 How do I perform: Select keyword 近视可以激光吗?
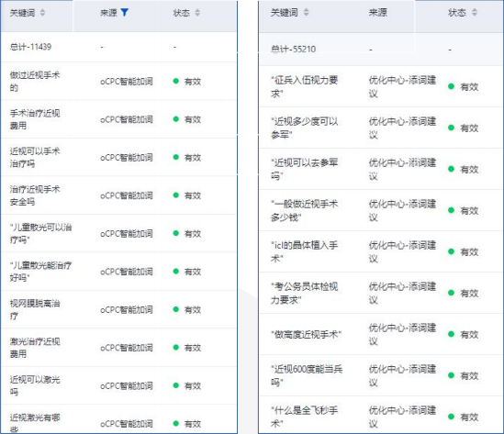point(35,385)
